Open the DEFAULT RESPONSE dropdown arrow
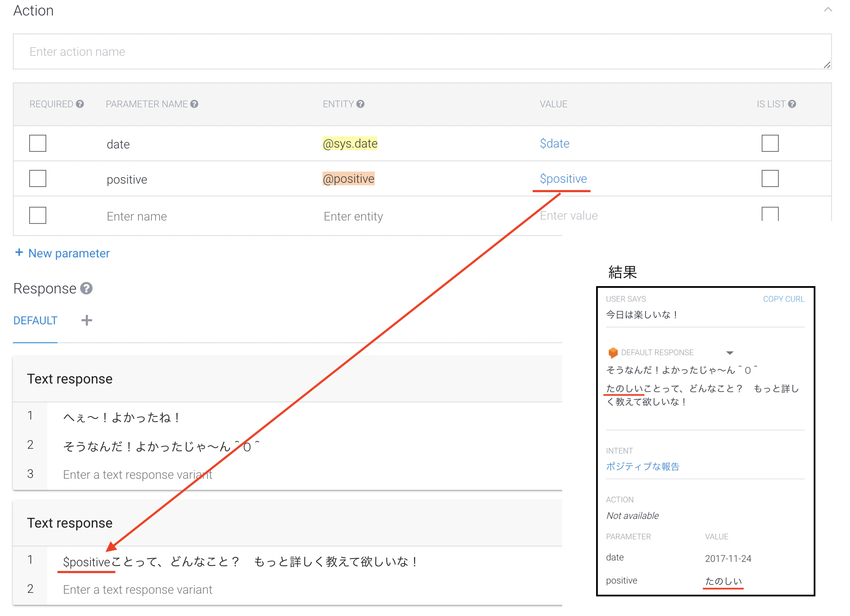This screenshot has width=850, height=616. [729, 353]
